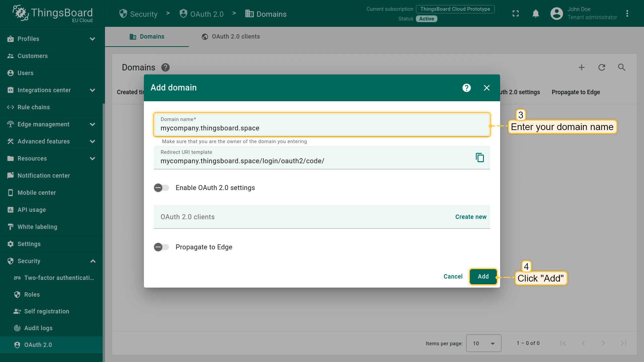Open help in Add domain dialog
Viewport: 644px width, 362px height.
(467, 88)
